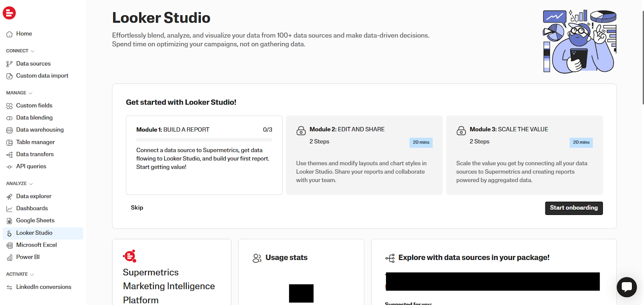Click the Looker Studio sidebar icon
This screenshot has height=305, width=644.
click(x=9, y=233)
